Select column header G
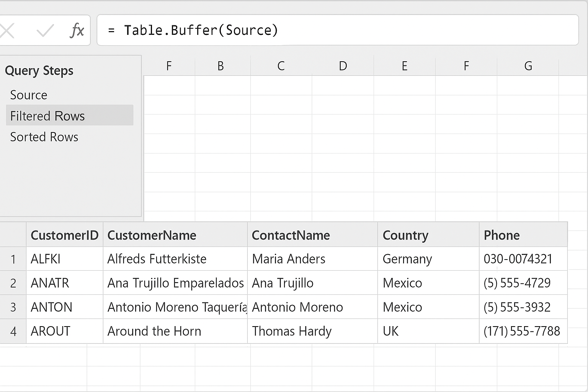Image resolution: width=588 pixels, height=392 pixels. point(528,66)
